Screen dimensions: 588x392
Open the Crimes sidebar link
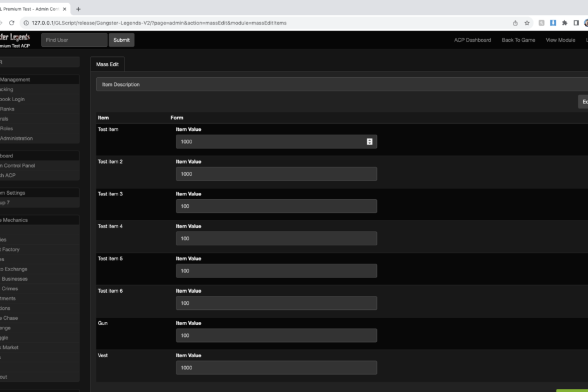[9, 288]
